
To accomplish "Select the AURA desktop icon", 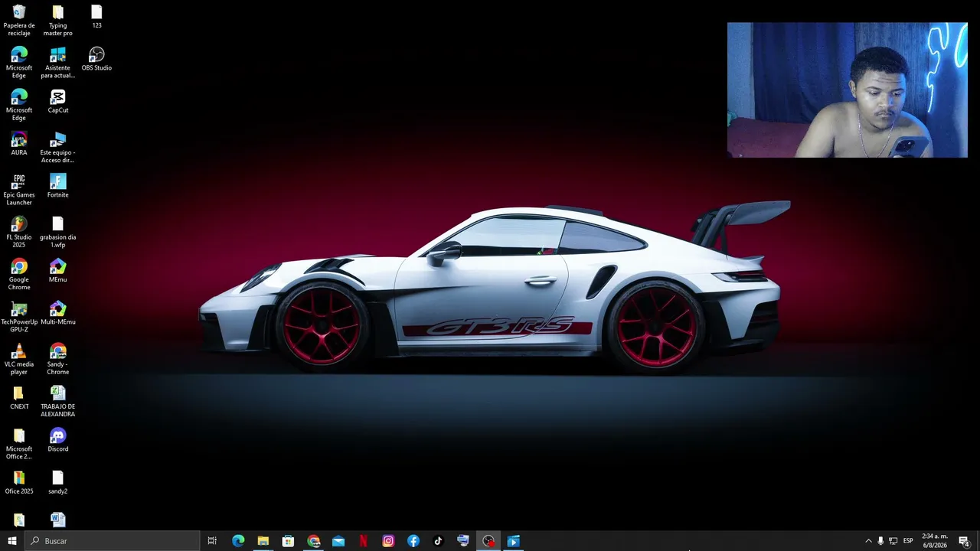I will pos(19,143).
